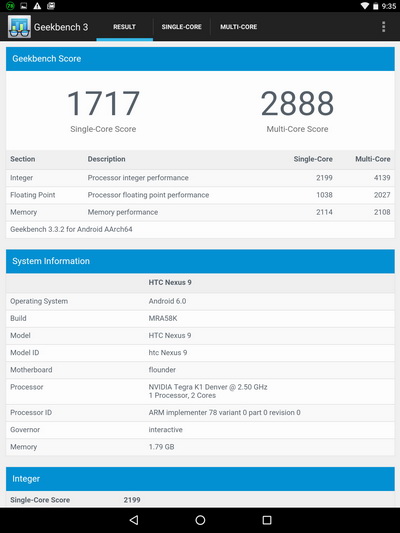The width and height of the screenshot is (400, 533).
Task: Tap the Processor NVIDIA Tegra K1 row
Action: coord(200,391)
